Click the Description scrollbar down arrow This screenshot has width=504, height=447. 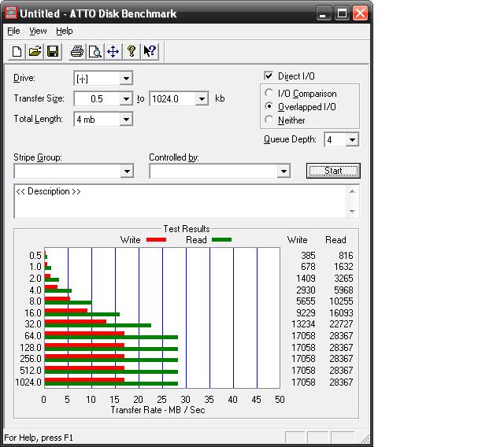(x=352, y=211)
